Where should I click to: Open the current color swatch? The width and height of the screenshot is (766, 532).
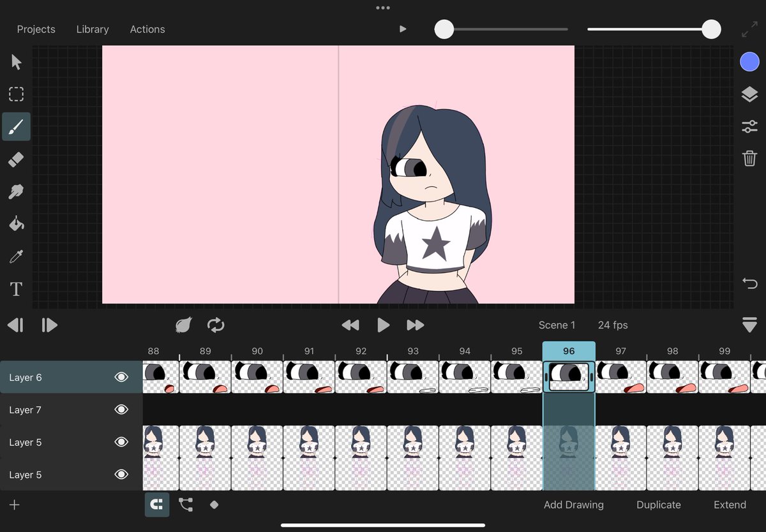click(749, 62)
